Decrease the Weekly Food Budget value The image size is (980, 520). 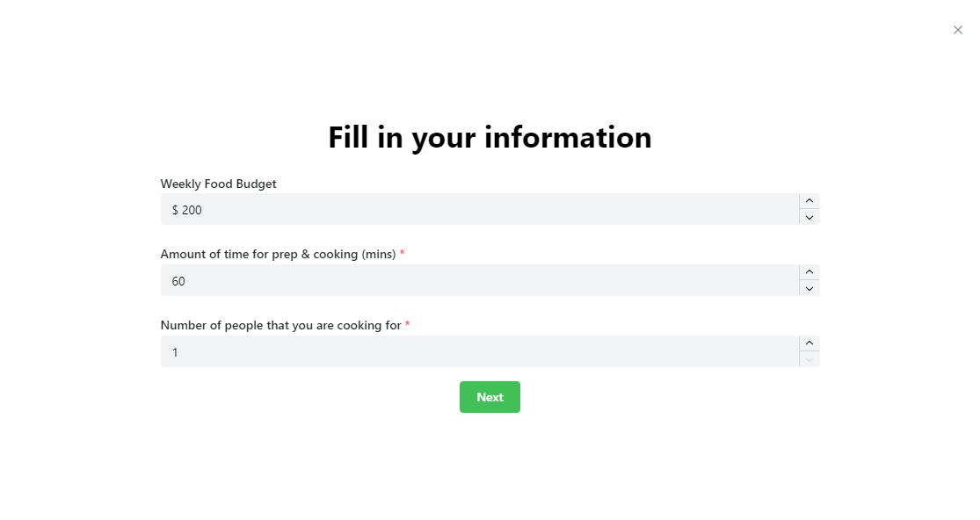[809, 217]
